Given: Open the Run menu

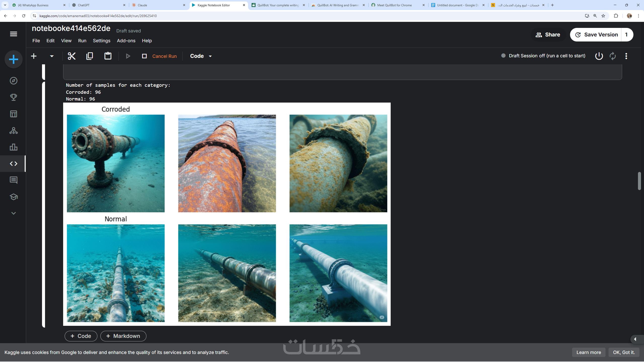Looking at the screenshot, I should [82, 41].
